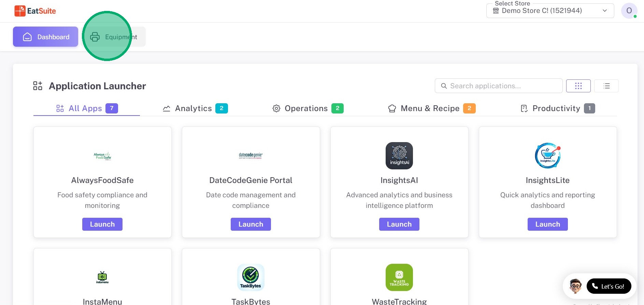Image resolution: width=644 pixels, height=305 pixels.
Task: Launch the InsightsLite app
Action: pos(548,224)
